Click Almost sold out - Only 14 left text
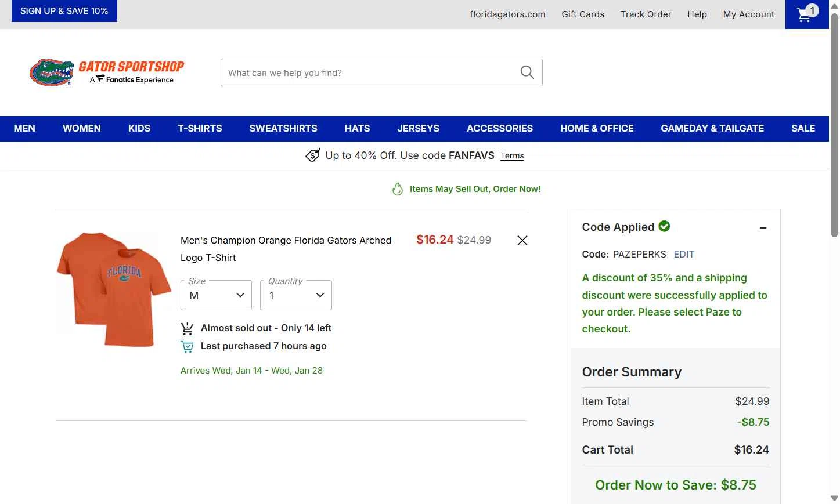Image resolution: width=840 pixels, height=504 pixels. [266, 328]
